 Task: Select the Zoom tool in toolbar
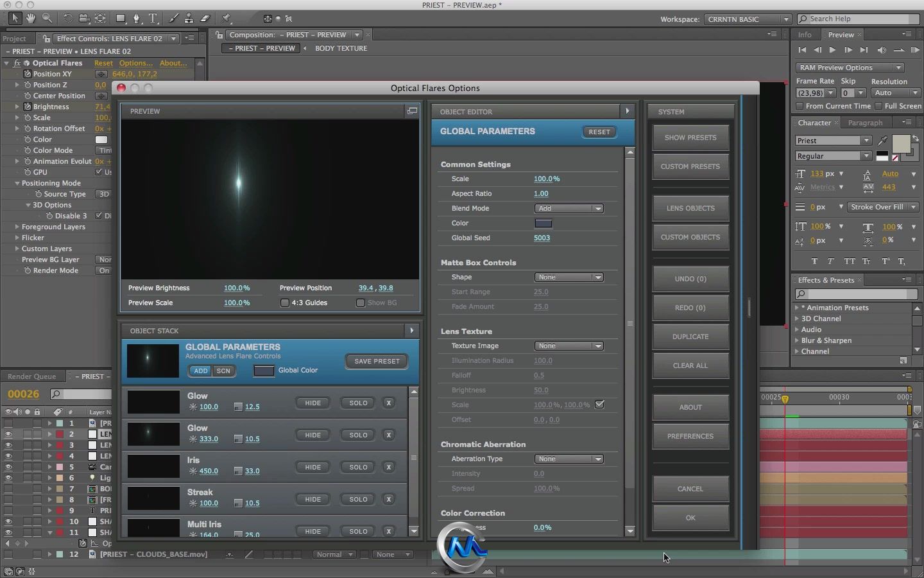(x=47, y=18)
